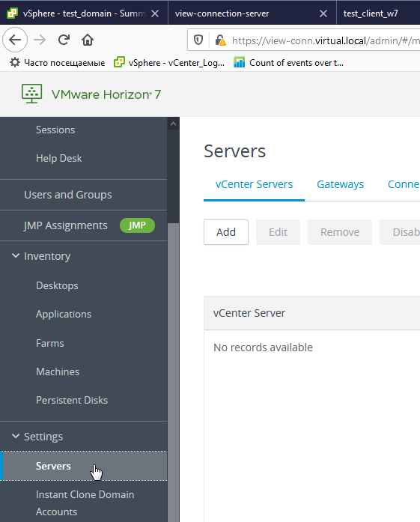Open Applications under Inventory
420x522 pixels.
coord(64,314)
